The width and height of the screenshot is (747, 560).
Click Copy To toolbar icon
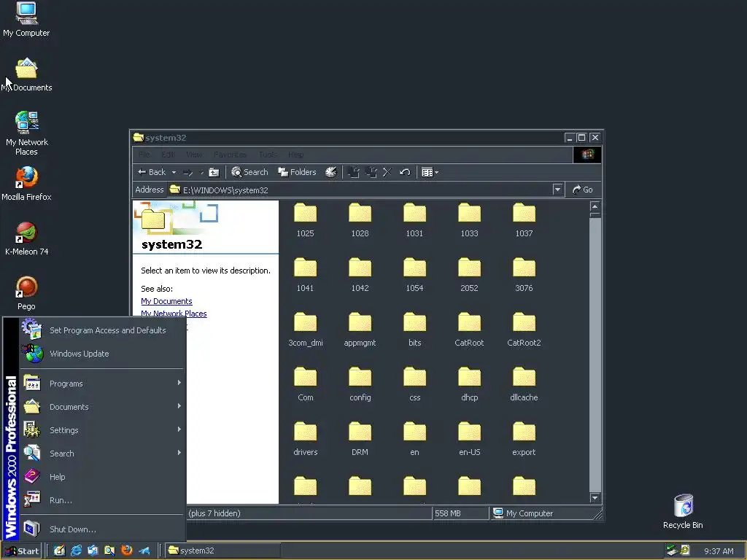click(x=371, y=172)
